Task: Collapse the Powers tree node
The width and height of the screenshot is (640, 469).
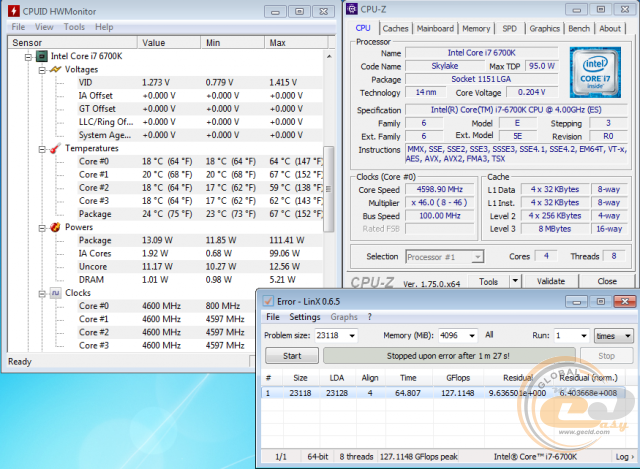Action: [x=42, y=228]
